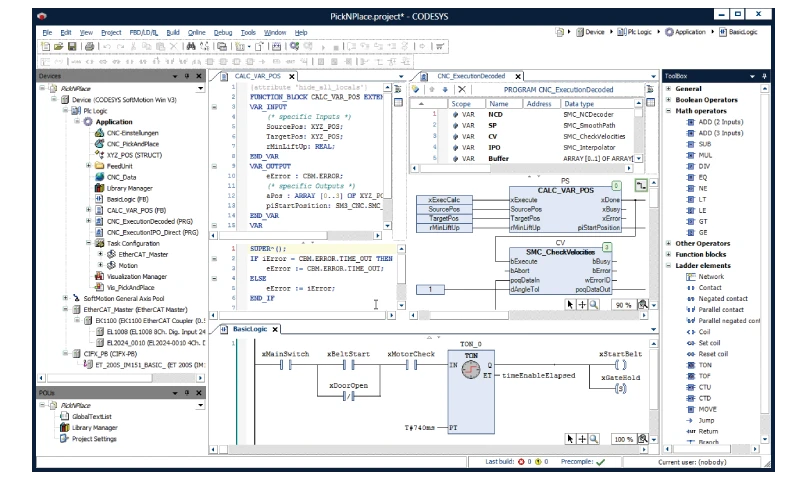Switch to the BasicLogic tab

pos(250,329)
